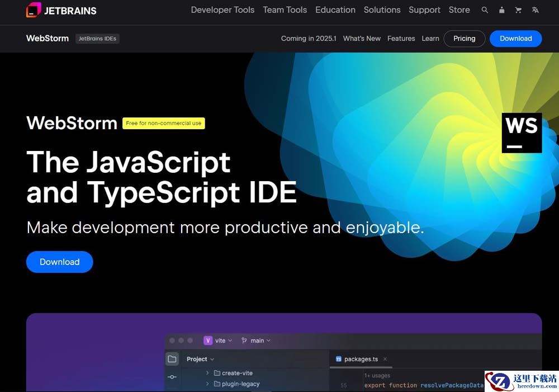Open the Developer Tools menu
This screenshot has height=392, width=559.
[222, 10]
